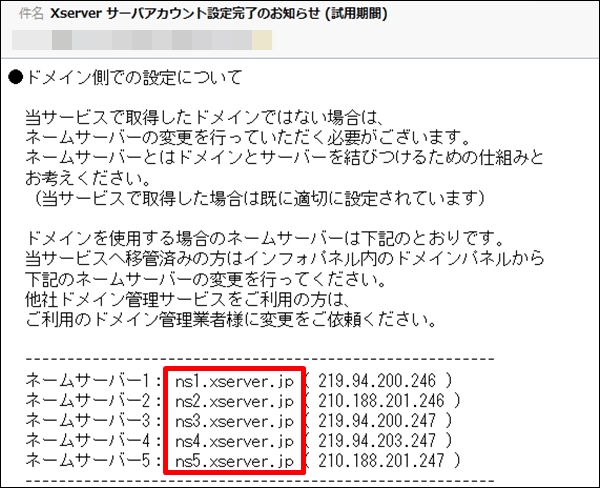
Task: Click the label 'ネームサーバー1'
Action: click(88, 381)
